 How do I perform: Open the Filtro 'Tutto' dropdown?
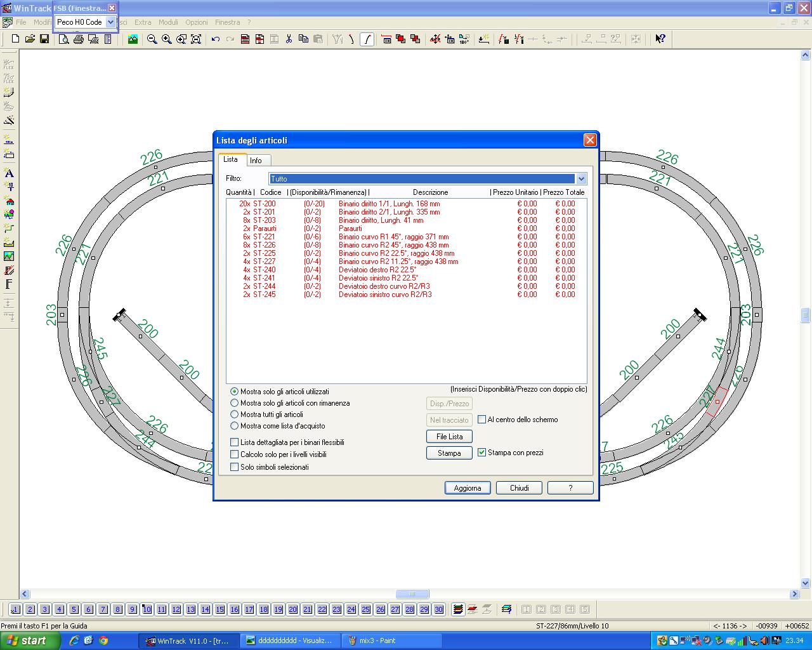581,179
